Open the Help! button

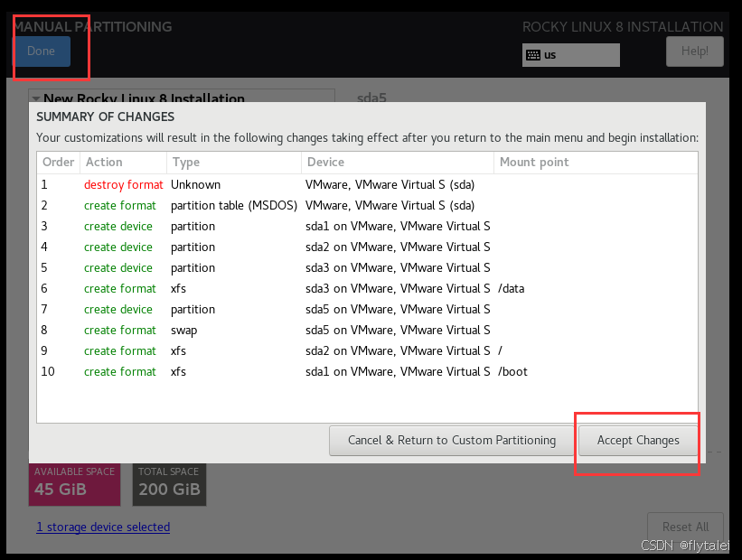(695, 51)
